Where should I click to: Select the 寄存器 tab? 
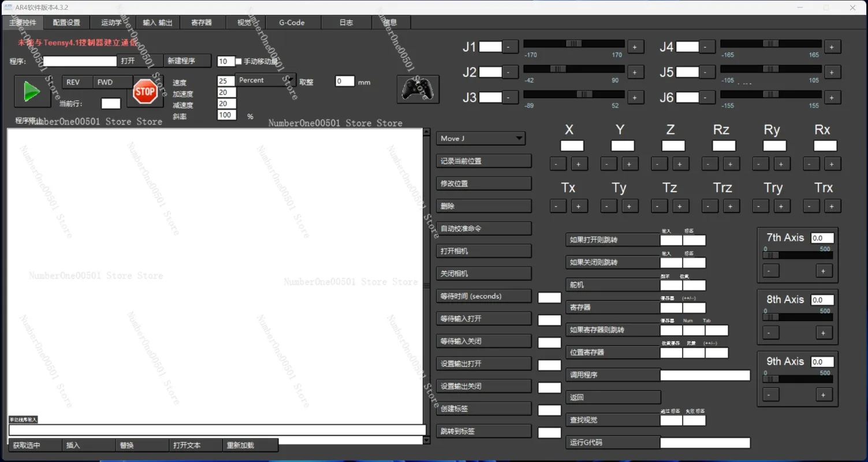202,23
